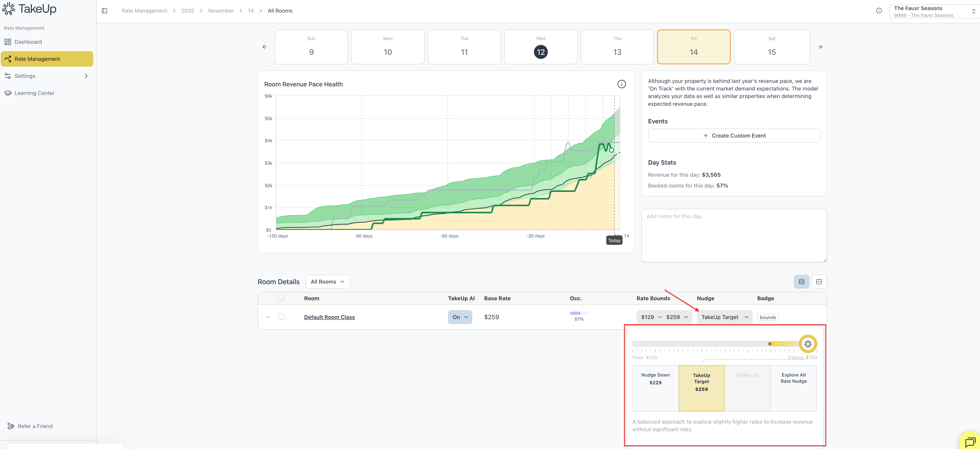980x449 pixels.
Task: Click the day notes text area
Action: (734, 235)
